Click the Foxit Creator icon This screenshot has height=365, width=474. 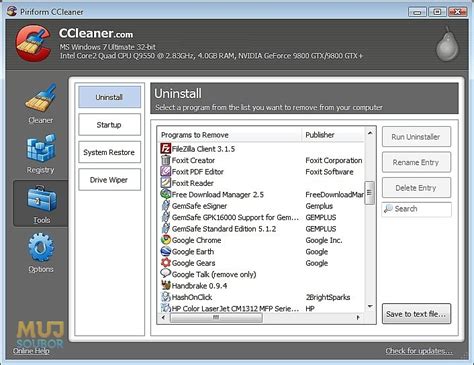click(x=166, y=160)
